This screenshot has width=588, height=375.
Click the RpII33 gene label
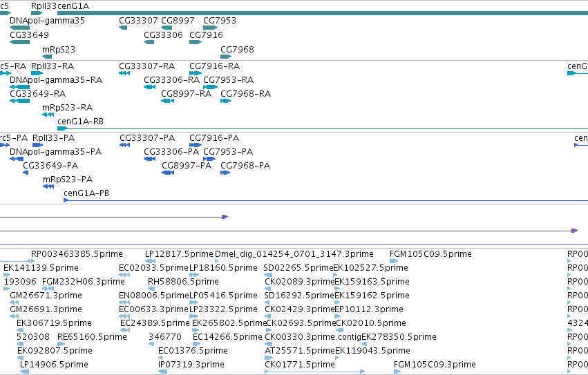[44, 6]
